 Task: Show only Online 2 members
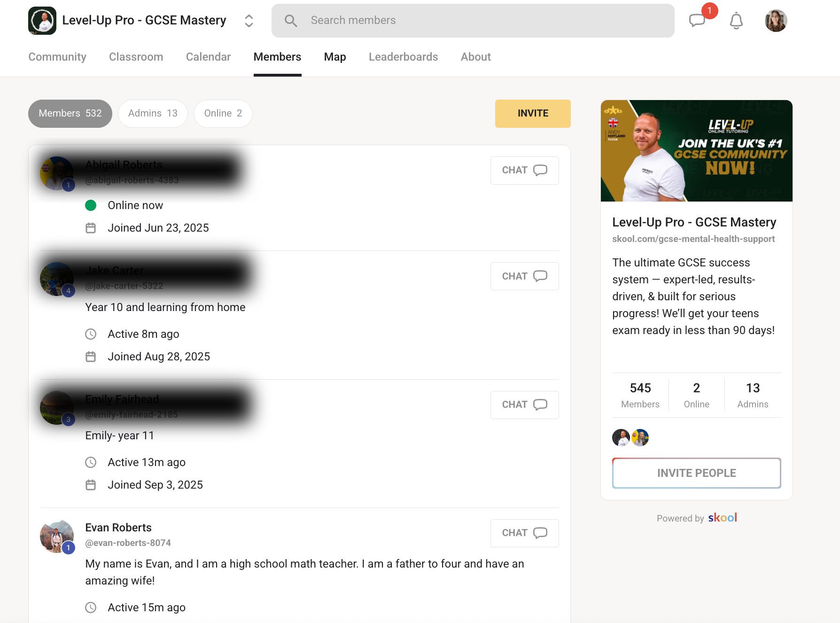223,114
